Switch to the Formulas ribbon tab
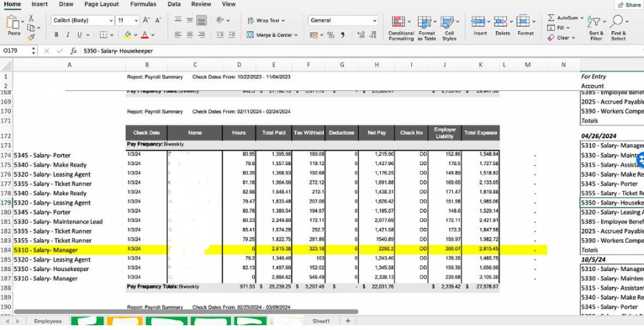This screenshot has width=644, height=330. tap(143, 4)
